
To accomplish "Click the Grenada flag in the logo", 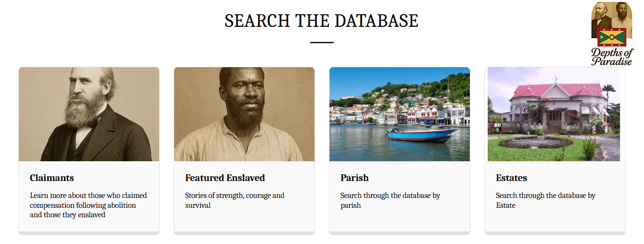I will click(x=612, y=37).
